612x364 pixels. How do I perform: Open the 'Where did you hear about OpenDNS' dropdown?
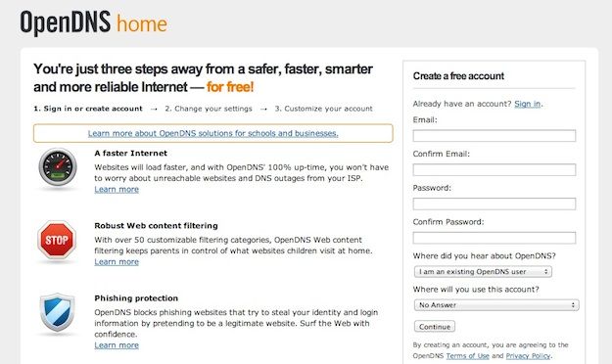[483, 272]
